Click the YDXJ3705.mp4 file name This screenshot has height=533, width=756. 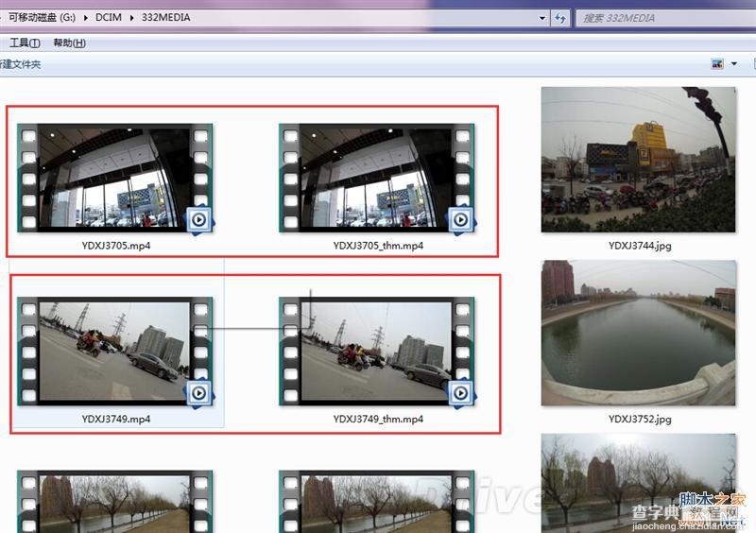pos(115,246)
